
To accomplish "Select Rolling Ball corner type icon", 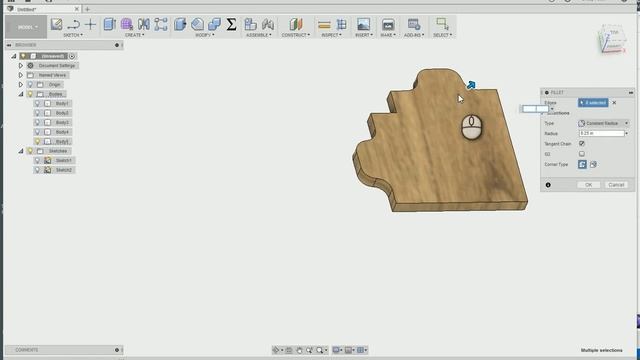I will [x=582, y=164].
